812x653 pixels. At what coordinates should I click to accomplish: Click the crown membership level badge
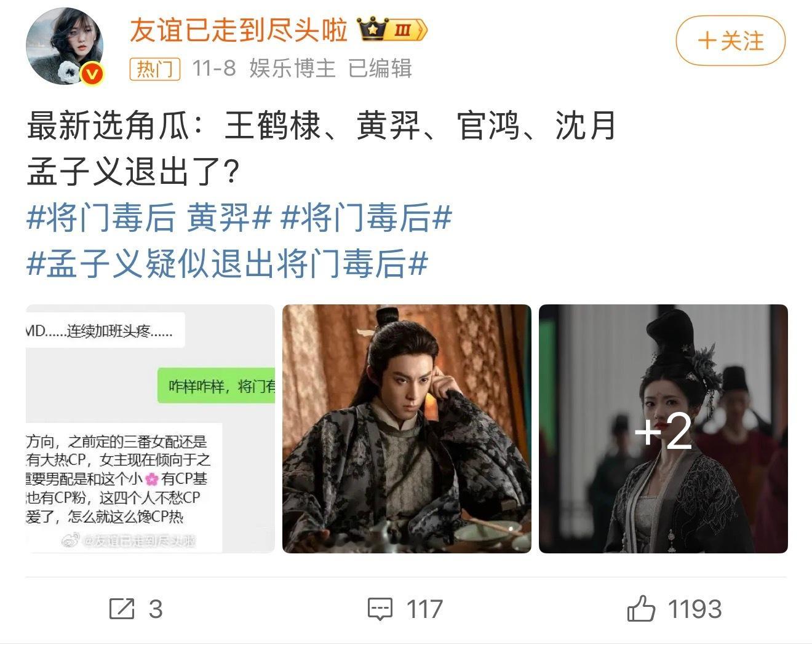(392, 30)
